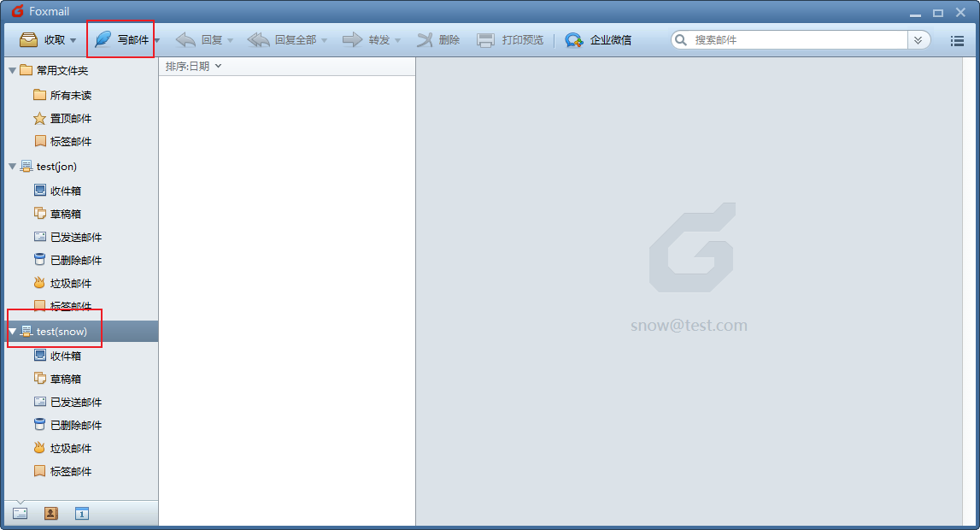
Task: Expand advanced search options chevron
Action: point(918,40)
